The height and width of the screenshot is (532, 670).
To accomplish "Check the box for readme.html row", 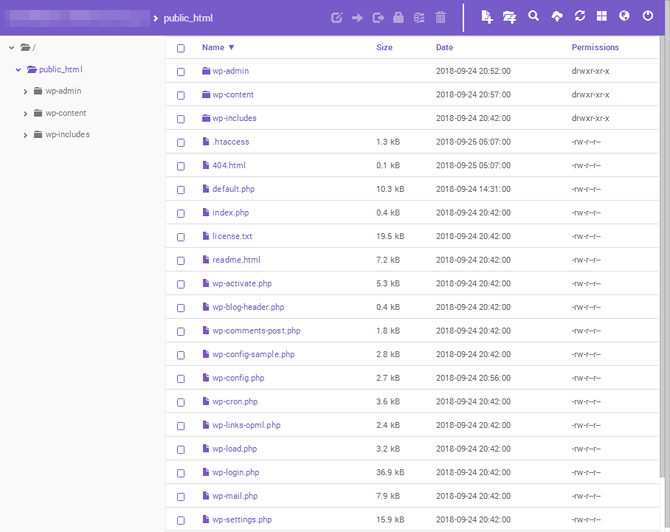I will 181,261.
